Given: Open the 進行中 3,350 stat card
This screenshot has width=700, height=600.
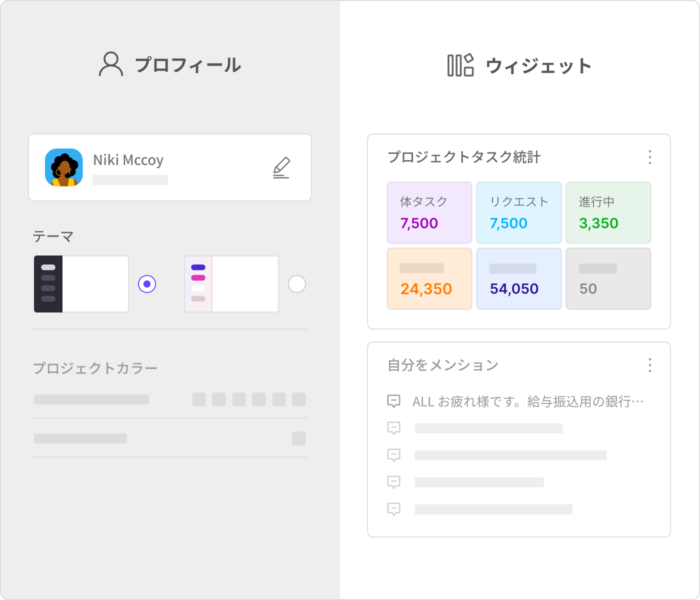Looking at the screenshot, I should [x=608, y=212].
